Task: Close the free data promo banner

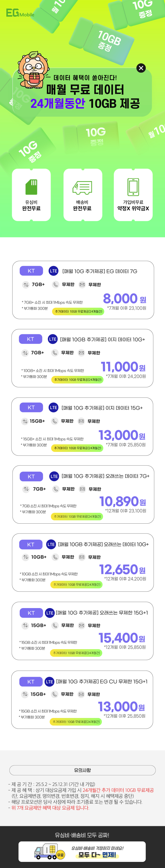Action: tap(141, 68)
